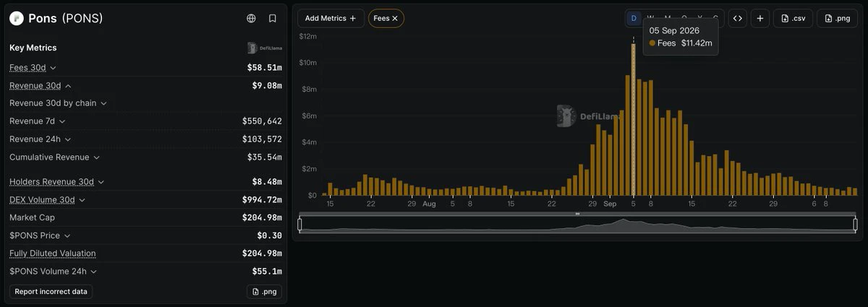Export chart as .png in toolbar
This screenshot has width=868, height=307.
[837, 18]
